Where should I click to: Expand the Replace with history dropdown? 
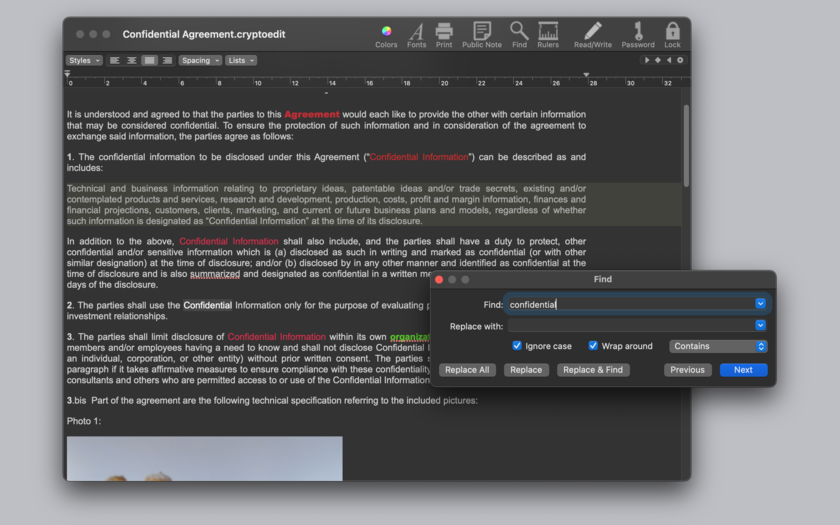pos(760,325)
